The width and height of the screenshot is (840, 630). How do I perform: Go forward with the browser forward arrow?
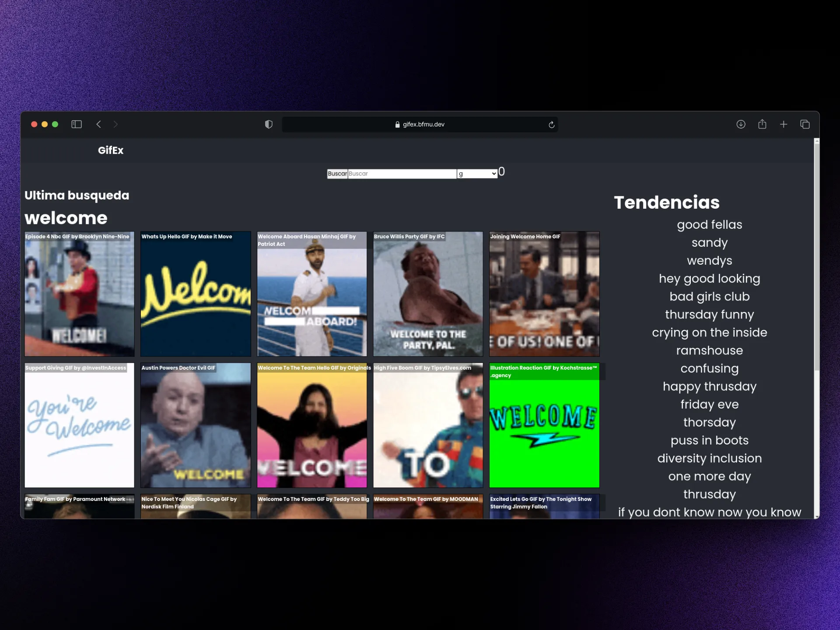[x=115, y=124]
